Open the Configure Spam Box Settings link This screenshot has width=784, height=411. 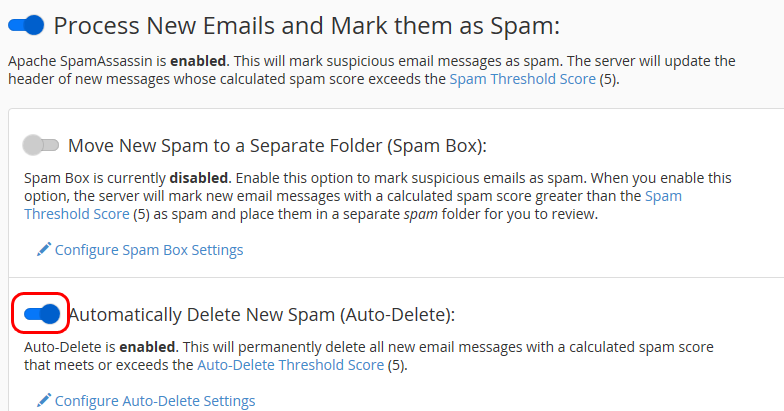[x=148, y=249]
